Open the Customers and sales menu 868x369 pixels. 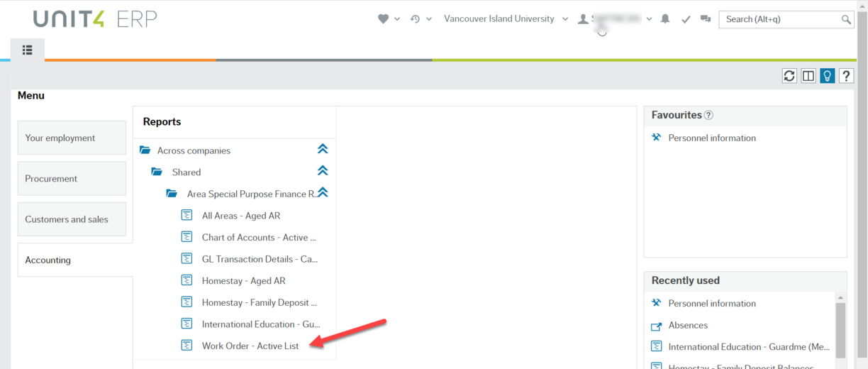click(72, 219)
